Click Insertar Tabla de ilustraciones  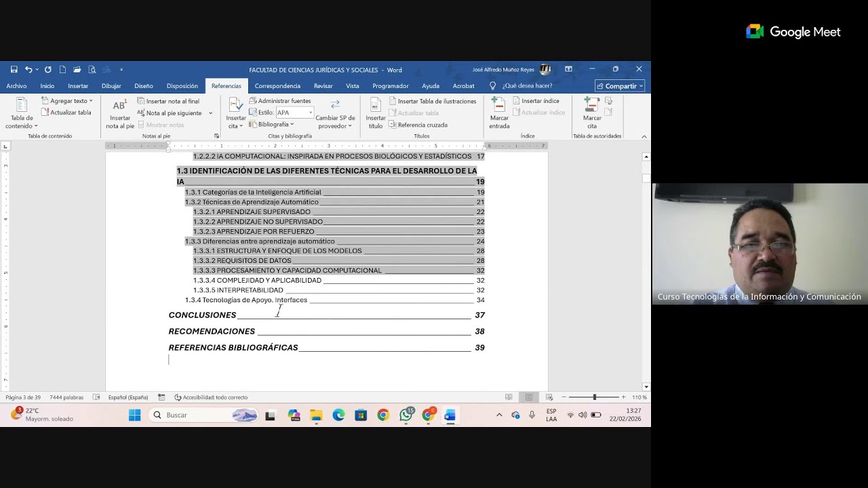[x=433, y=101]
